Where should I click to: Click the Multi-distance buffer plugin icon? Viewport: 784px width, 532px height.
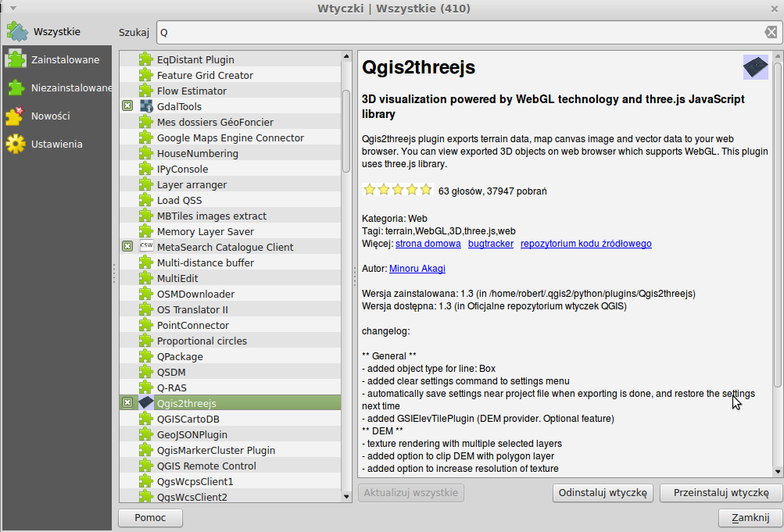[x=146, y=262]
